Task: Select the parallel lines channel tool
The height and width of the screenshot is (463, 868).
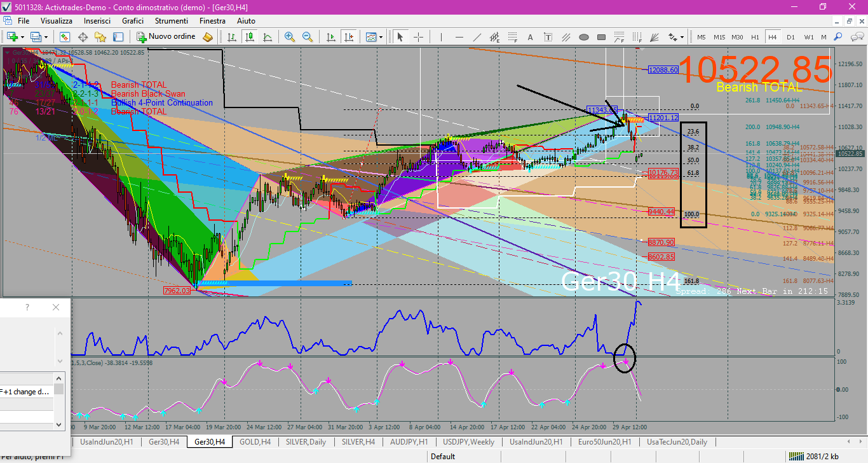Action: (566, 37)
